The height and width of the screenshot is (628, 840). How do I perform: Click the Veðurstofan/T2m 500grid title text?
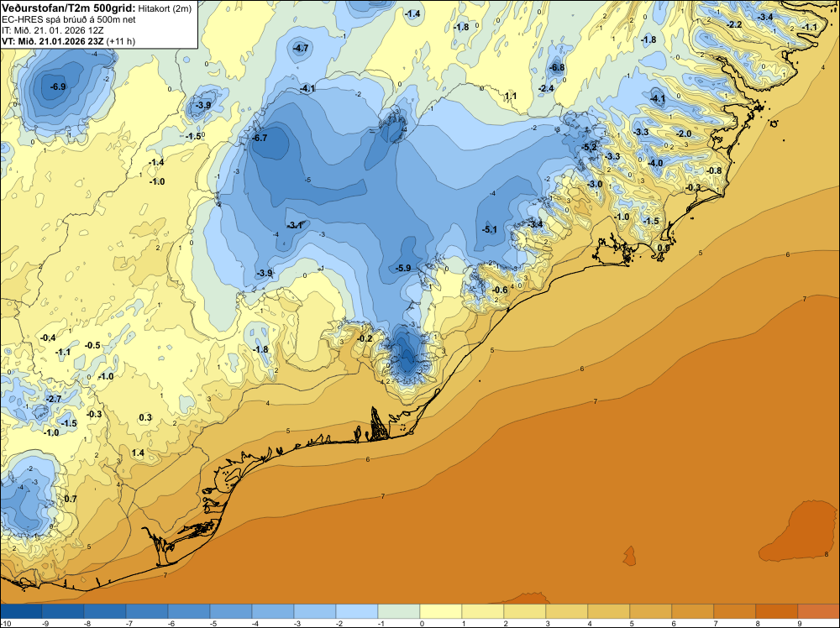pyautogui.click(x=69, y=8)
